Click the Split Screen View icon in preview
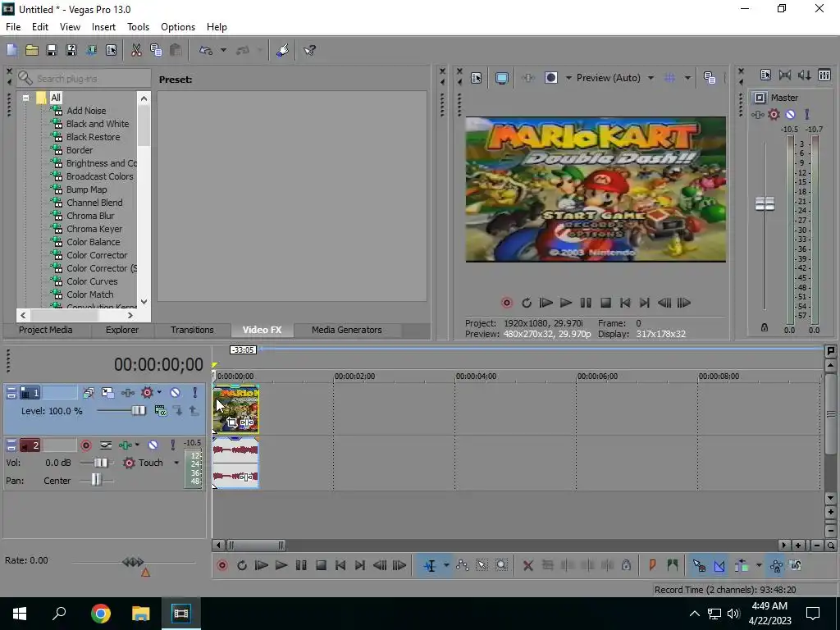The image size is (840, 630). point(550,78)
